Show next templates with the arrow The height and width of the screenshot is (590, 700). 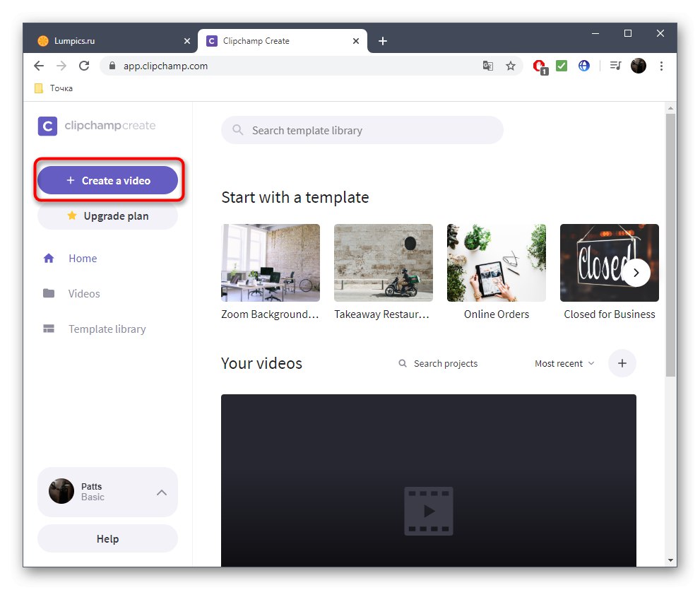(636, 273)
